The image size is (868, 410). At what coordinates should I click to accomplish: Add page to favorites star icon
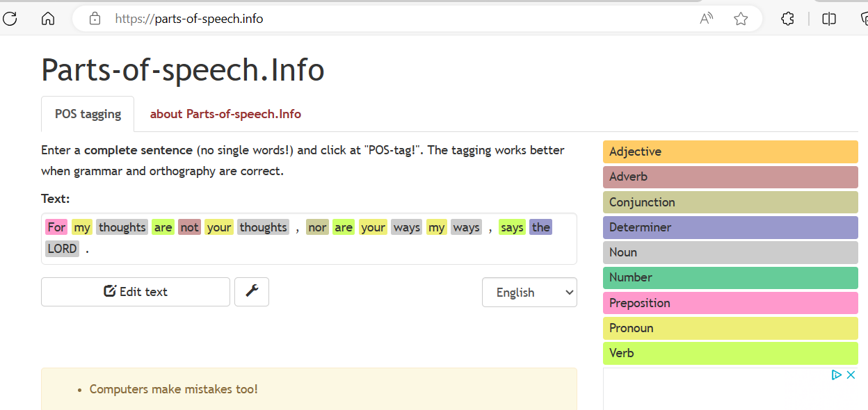741,19
